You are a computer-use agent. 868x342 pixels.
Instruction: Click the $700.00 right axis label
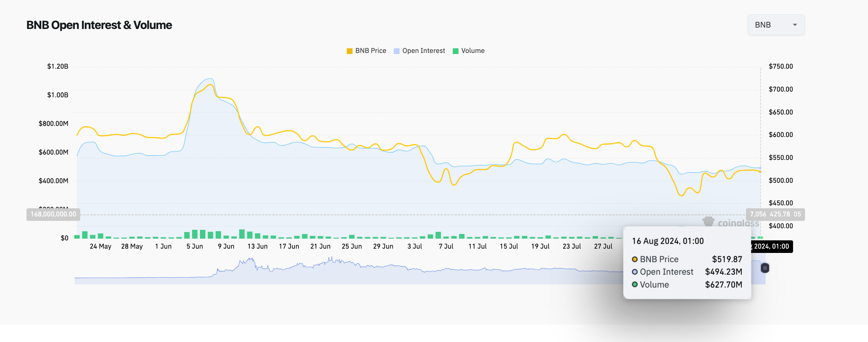pos(781,89)
